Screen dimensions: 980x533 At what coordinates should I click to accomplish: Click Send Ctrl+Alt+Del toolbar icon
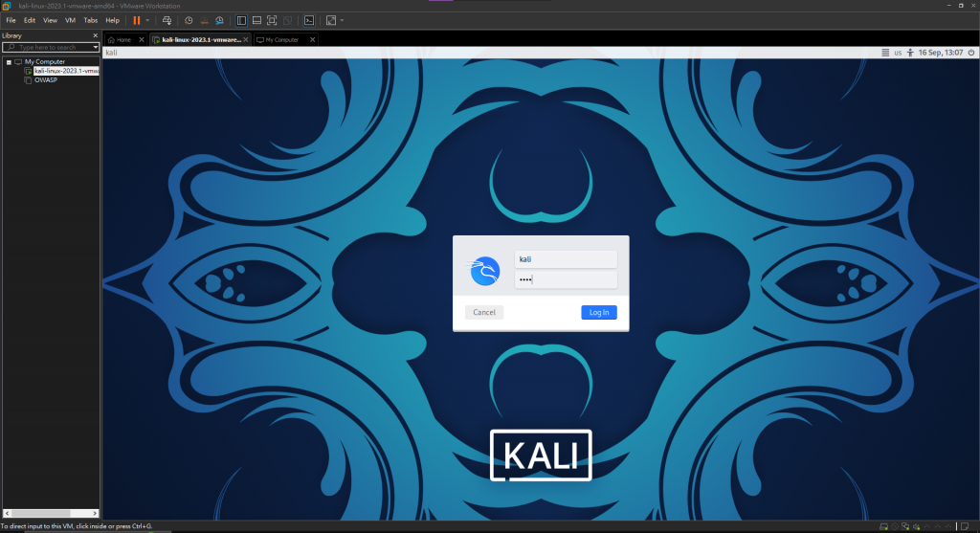point(167,20)
